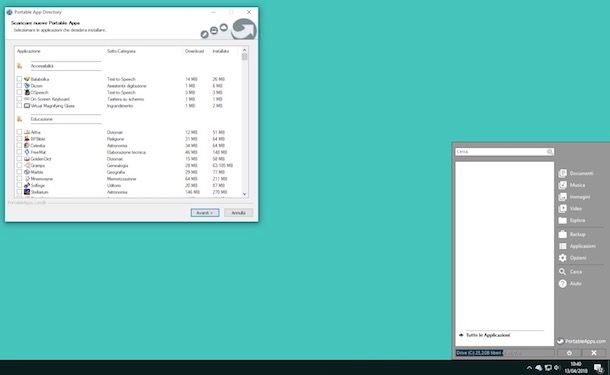610x375 pixels.
Task: Select the Artha checkbox
Action: pos(19,132)
